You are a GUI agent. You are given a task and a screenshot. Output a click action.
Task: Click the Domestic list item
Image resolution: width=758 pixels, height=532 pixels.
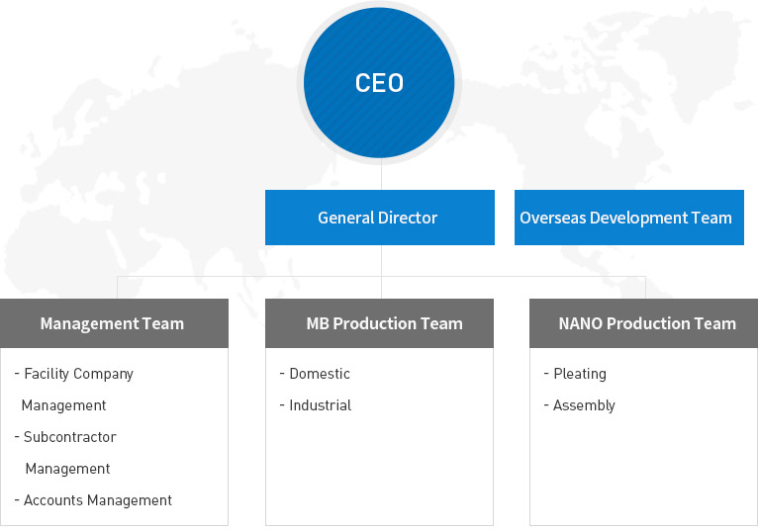[319, 374]
